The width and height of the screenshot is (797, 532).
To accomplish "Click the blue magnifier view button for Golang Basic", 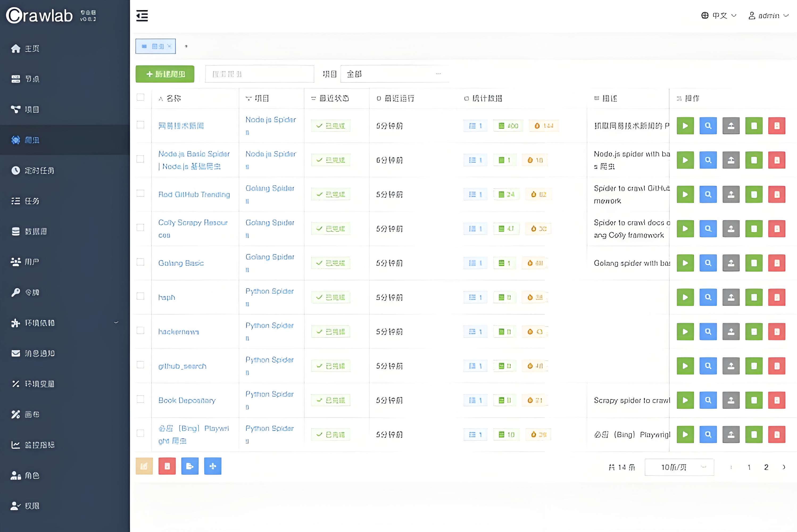I will 708,263.
